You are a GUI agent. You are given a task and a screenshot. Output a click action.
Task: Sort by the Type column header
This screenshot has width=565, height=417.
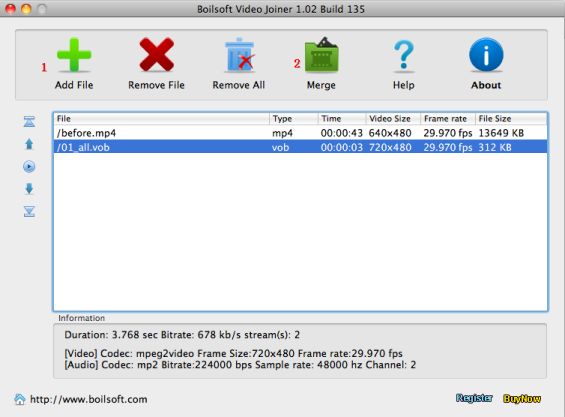point(294,119)
